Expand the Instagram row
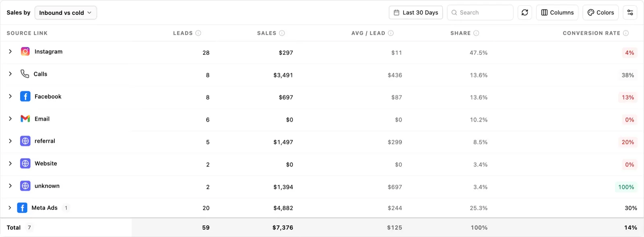644x237 pixels. (10, 52)
